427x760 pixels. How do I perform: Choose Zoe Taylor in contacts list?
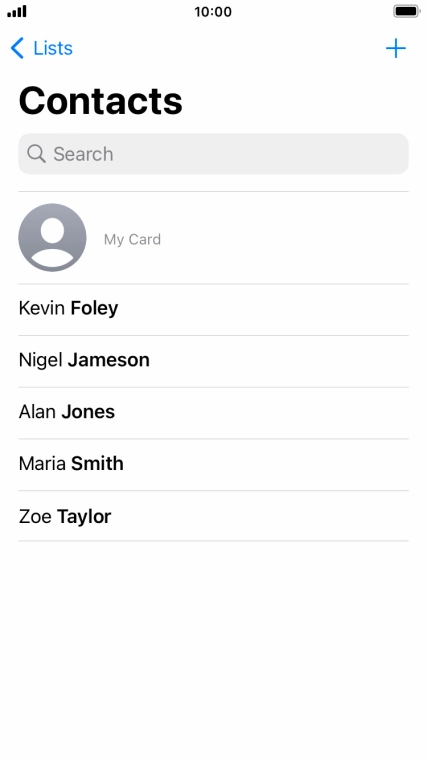(x=213, y=516)
